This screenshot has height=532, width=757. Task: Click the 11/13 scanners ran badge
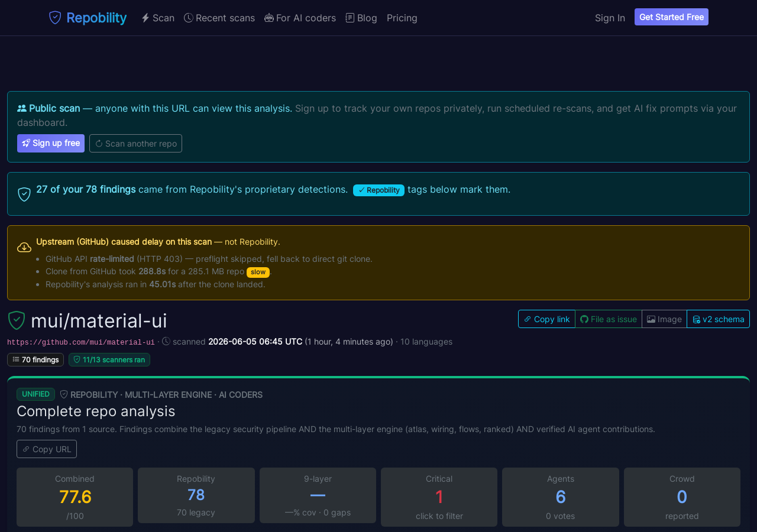[109, 359]
